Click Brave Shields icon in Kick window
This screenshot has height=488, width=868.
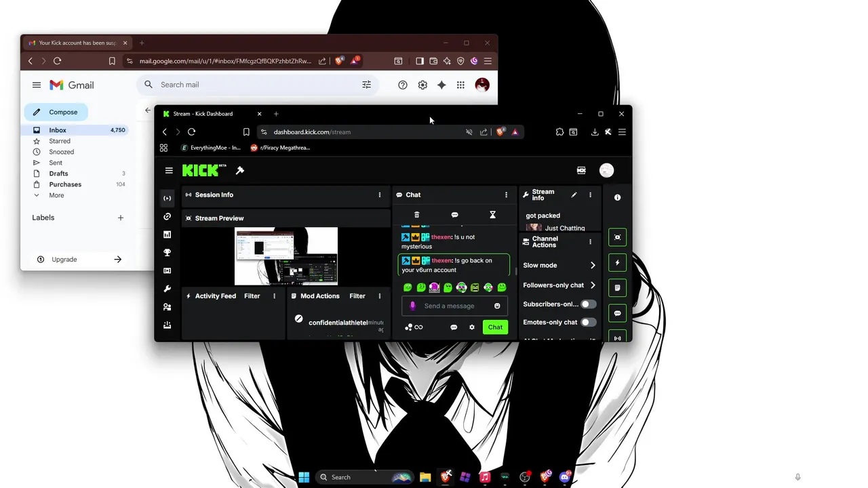tap(500, 132)
